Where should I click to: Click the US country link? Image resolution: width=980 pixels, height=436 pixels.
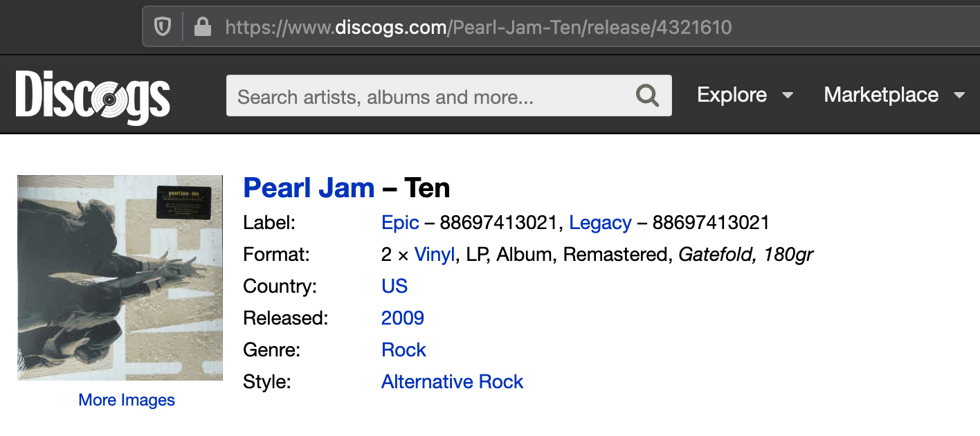[x=394, y=286]
